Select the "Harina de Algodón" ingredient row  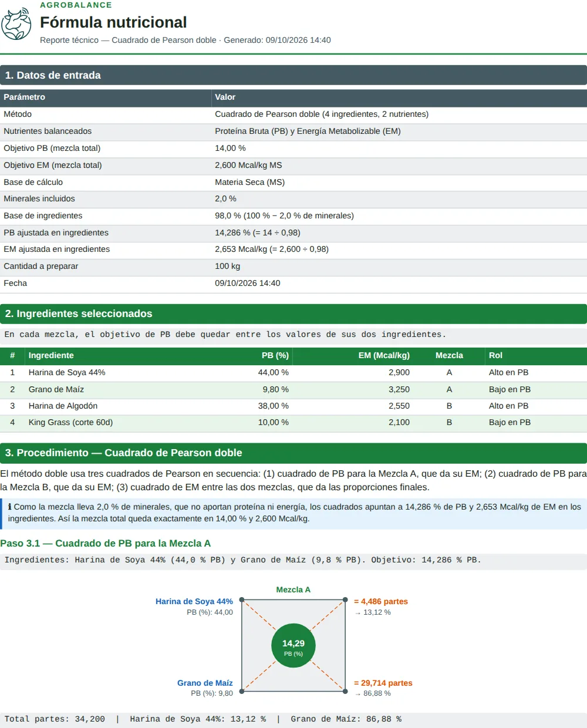tap(293, 406)
